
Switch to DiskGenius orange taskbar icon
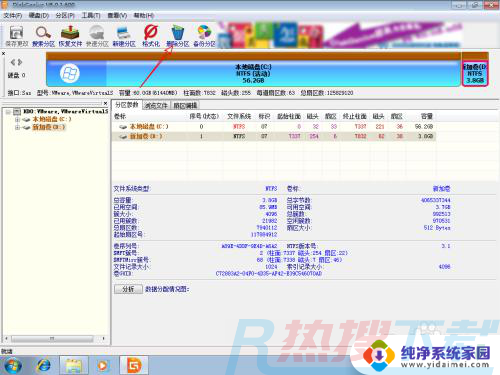tap(134, 366)
